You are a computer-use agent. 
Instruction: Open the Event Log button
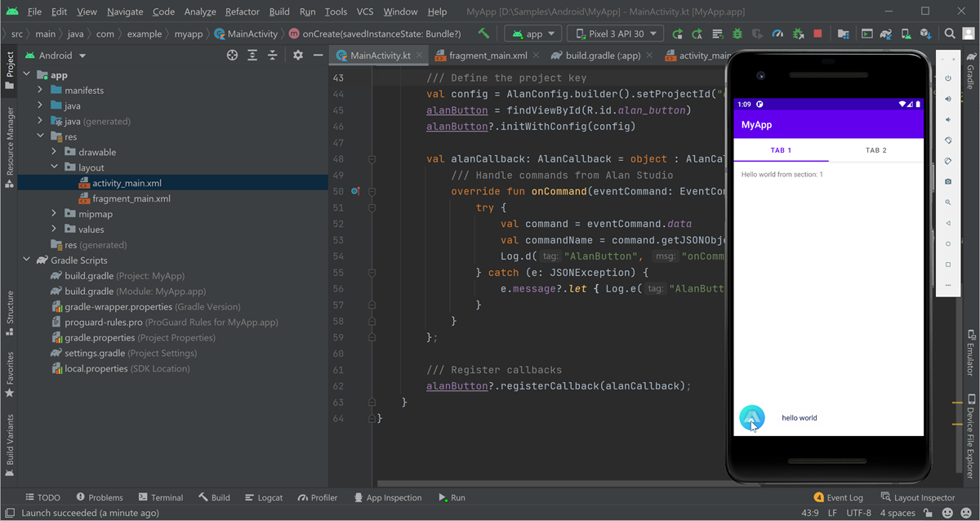click(x=838, y=497)
